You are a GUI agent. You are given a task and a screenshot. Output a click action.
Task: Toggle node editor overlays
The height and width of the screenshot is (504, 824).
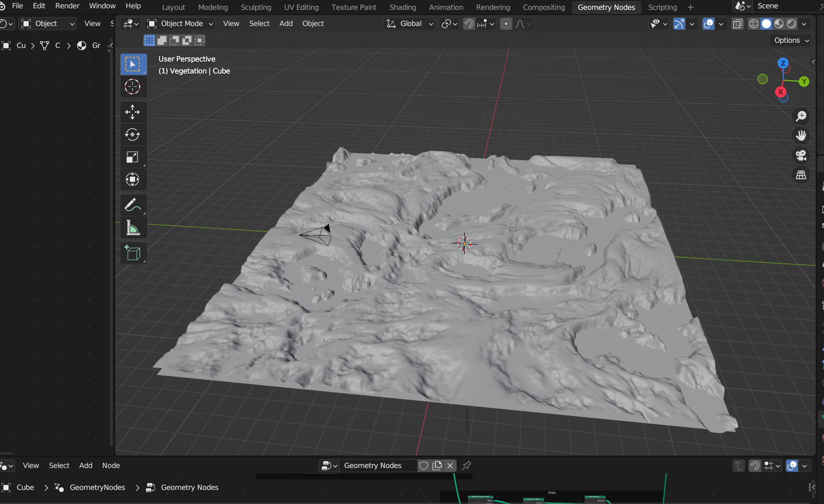(792, 465)
